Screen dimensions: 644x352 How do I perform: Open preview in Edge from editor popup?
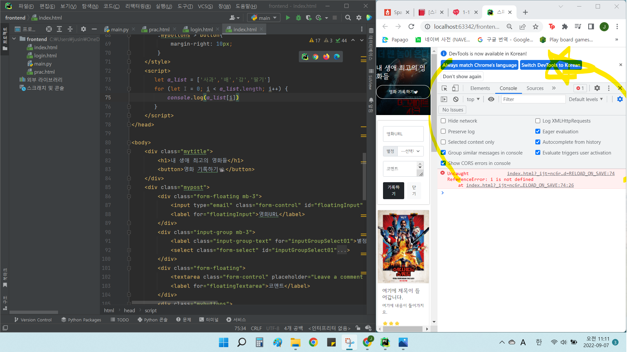(337, 57)
